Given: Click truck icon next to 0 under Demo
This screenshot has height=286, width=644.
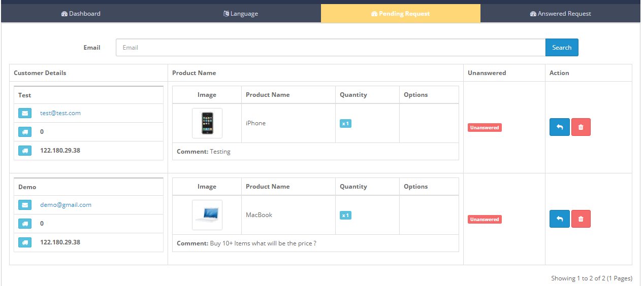Looking at the screenshot, I should click(x=25, y=224).
